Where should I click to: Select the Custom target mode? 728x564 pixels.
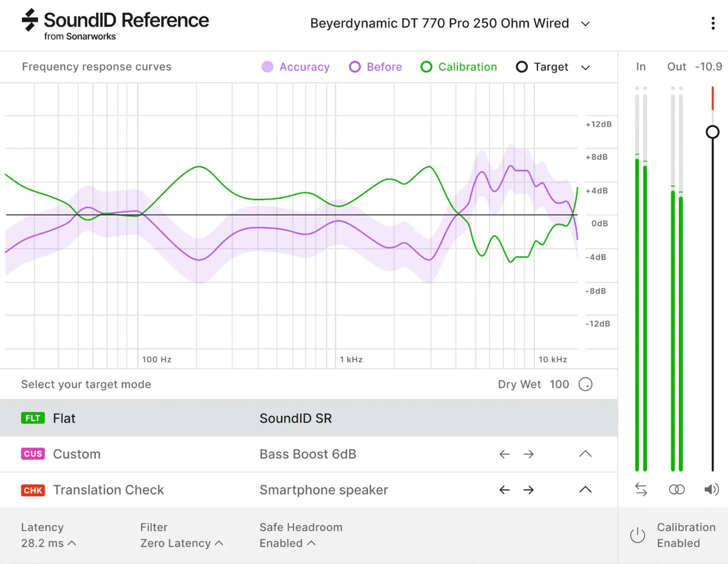309,454
